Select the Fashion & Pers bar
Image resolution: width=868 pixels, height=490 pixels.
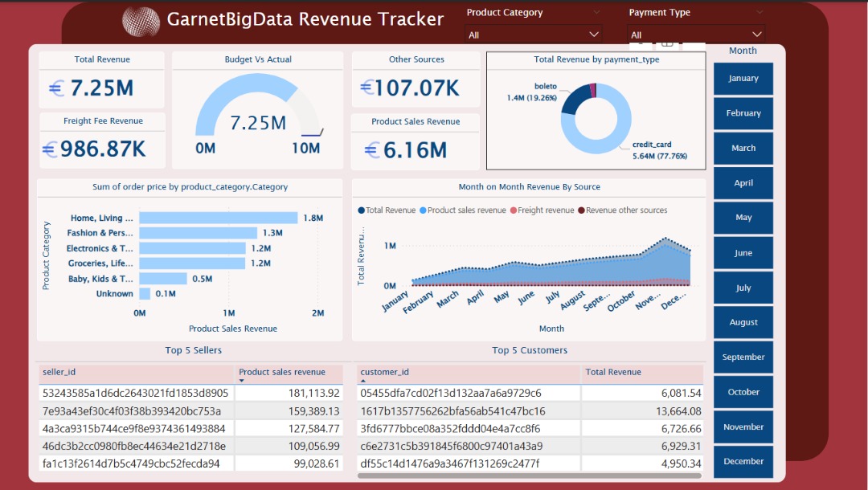[199, 233]
